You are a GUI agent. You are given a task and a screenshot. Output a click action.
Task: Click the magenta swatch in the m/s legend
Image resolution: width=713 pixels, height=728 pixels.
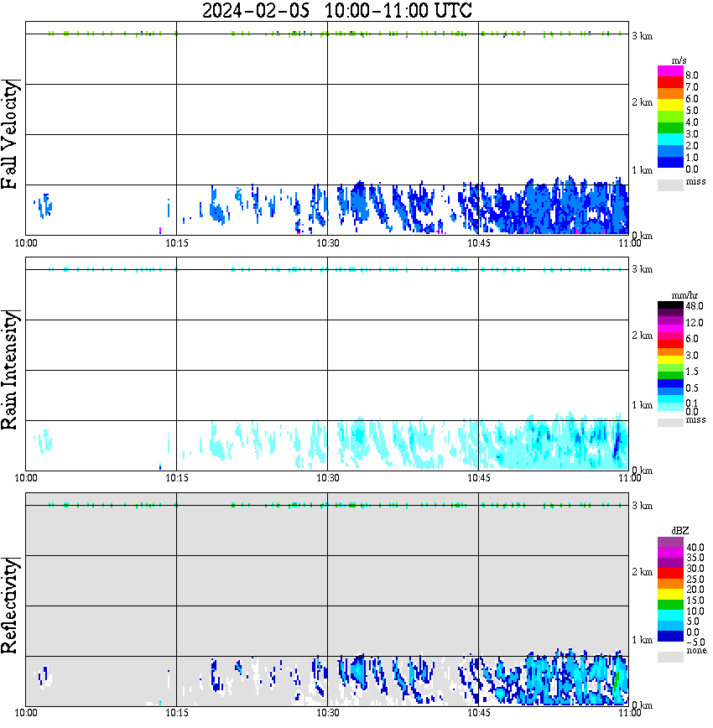tap(670, 71)
